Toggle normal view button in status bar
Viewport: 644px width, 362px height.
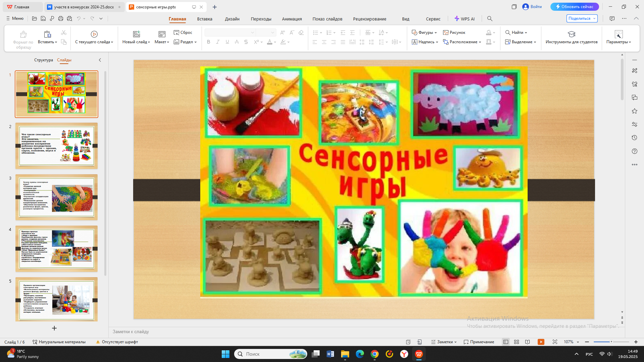pyautogui.click(x=506, y=342)
